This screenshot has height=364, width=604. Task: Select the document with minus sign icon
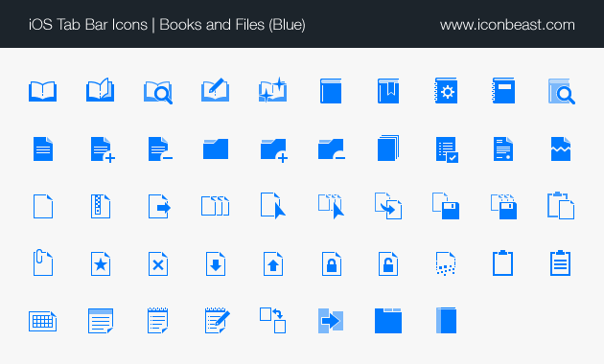(160, 148)
